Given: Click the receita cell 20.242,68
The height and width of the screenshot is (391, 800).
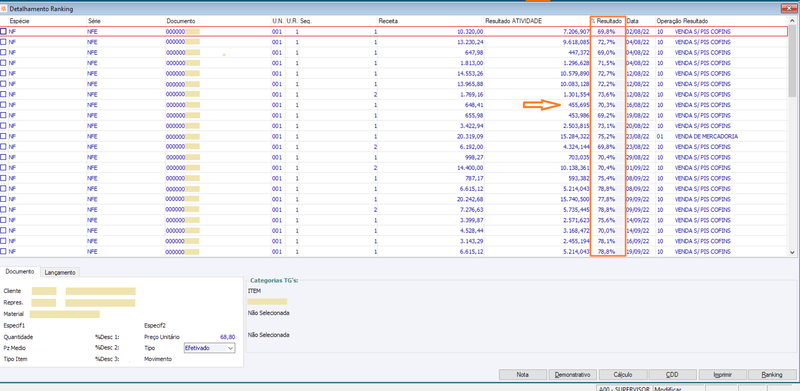Looking at the screenshot, I should pyautogui.click(x=470, y=199).
